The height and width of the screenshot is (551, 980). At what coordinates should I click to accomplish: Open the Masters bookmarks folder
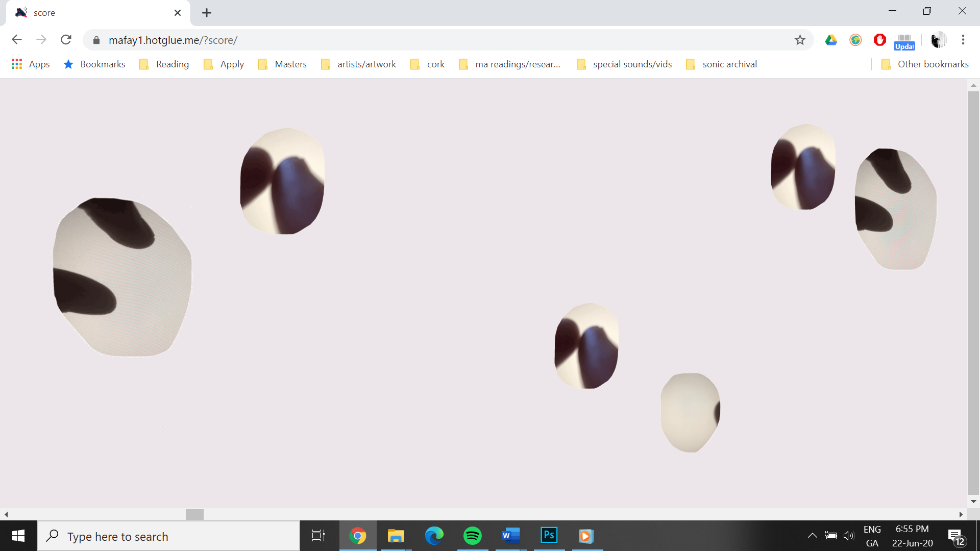tap(282, 64)
